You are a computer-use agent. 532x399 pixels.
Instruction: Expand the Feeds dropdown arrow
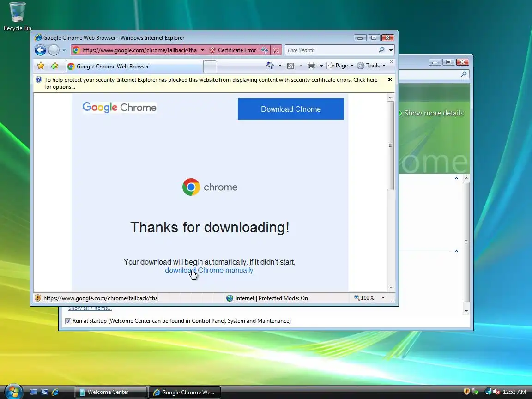pos(301,66)
